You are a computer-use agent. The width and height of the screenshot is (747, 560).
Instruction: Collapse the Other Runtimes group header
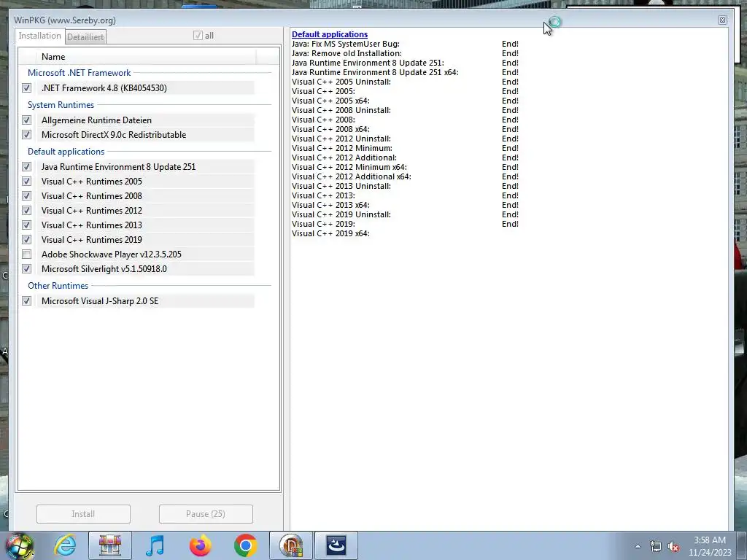(x=58, y=286)
